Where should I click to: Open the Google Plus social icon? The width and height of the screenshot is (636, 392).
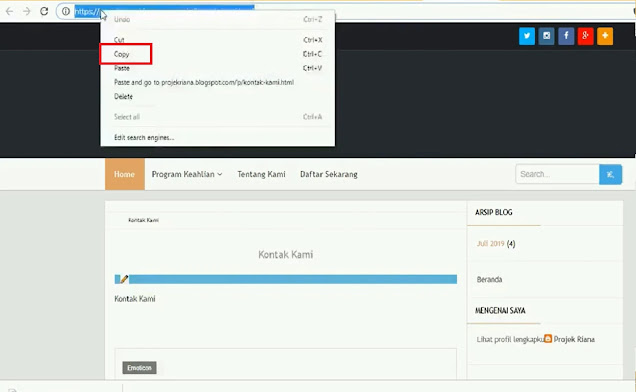click(585, 36)
